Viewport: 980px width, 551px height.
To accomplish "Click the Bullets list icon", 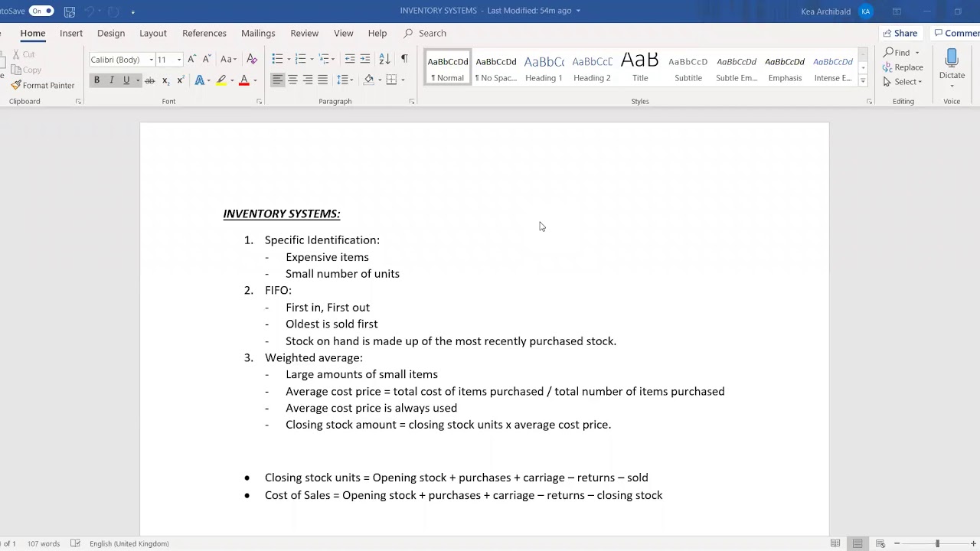I will (x=277, y=59).
